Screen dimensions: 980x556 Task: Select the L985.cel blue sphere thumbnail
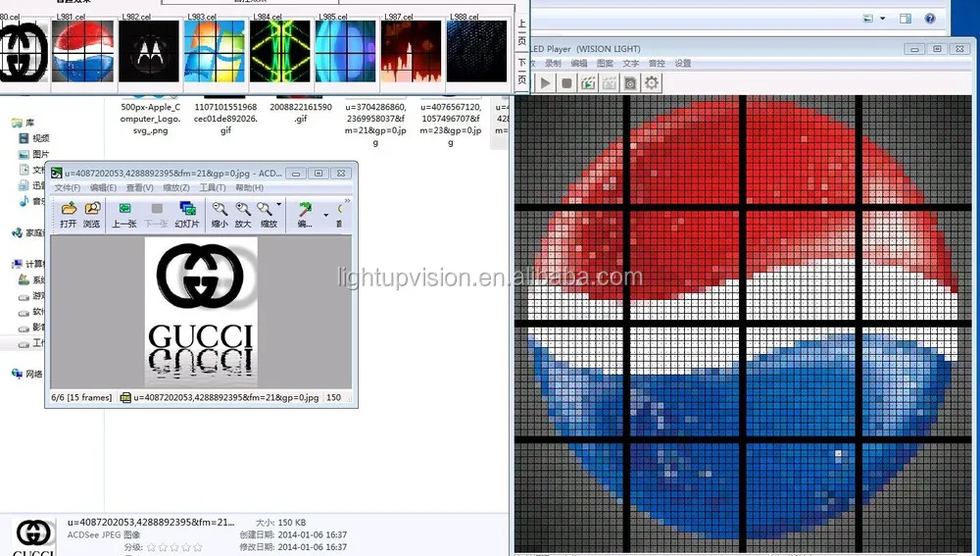(346, 51)
